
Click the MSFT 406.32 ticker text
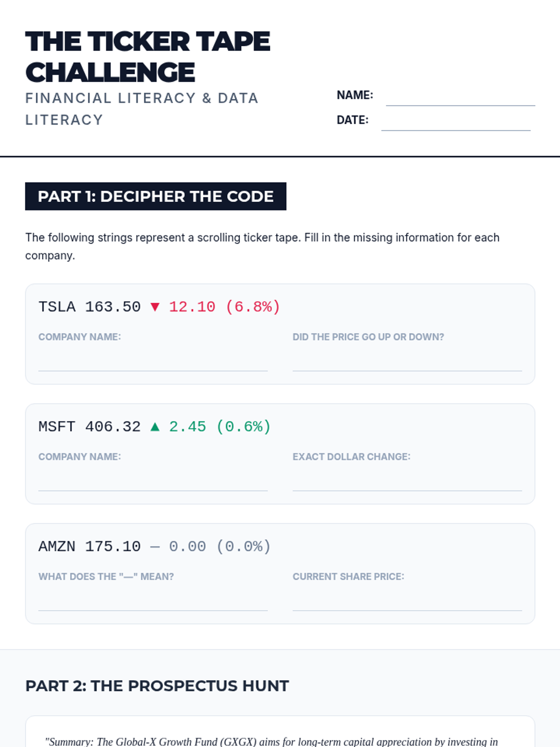point(90,426)
